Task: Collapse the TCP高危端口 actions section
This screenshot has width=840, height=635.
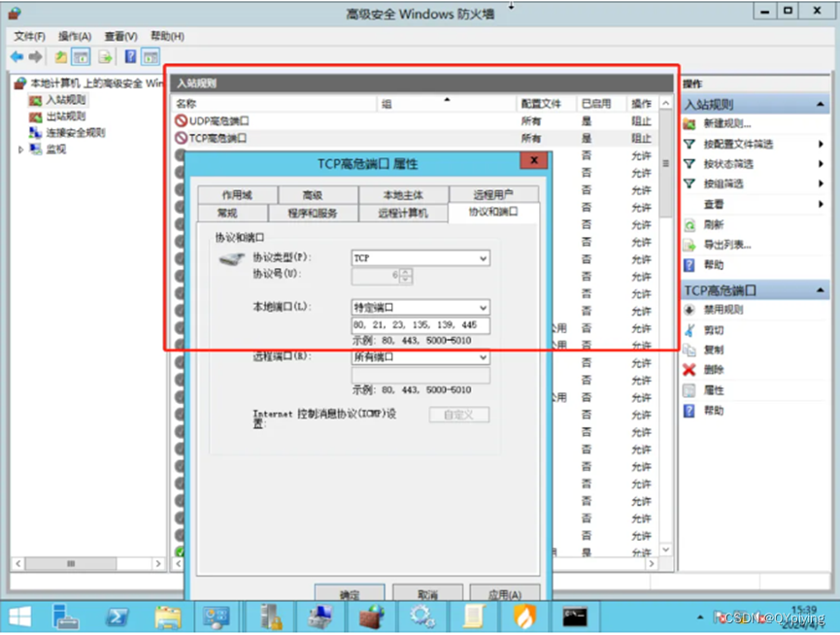Action: coord(820,290)
